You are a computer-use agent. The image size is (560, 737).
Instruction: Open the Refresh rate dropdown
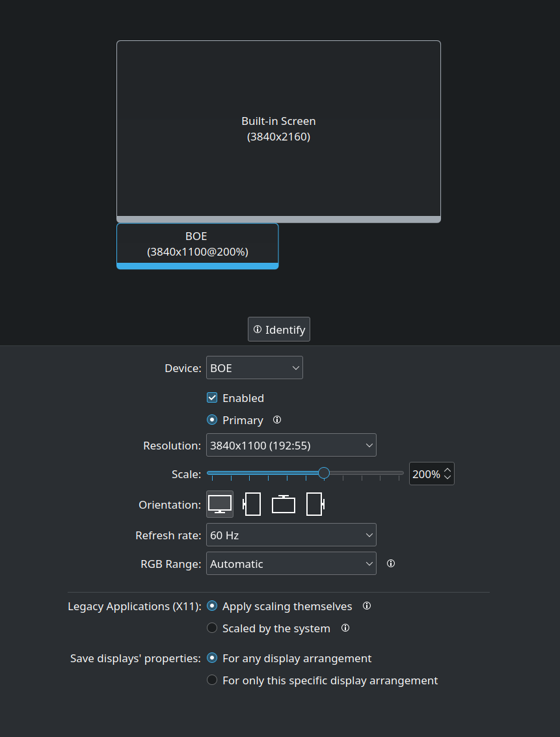tap(291, 535)
